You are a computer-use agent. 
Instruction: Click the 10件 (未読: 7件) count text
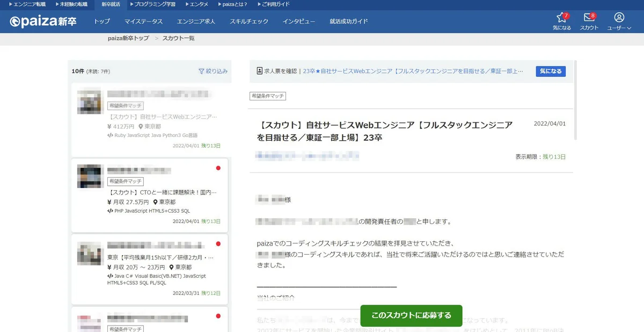pos(91,71)
